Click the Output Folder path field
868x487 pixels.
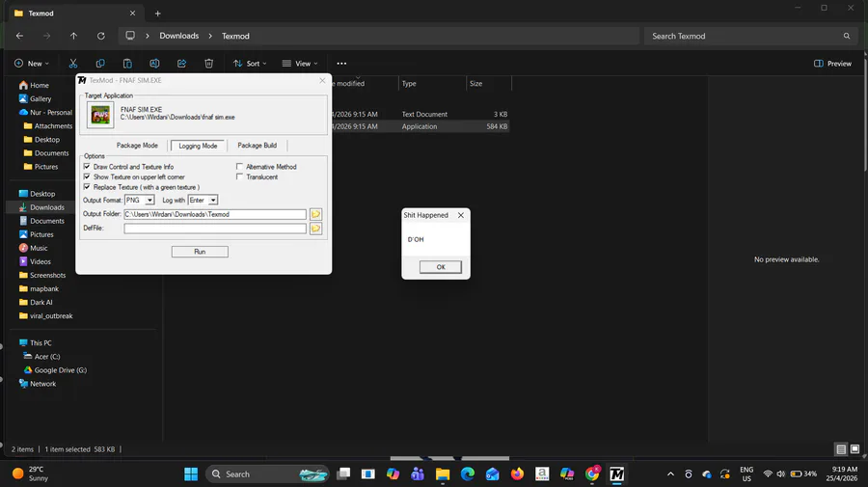215,214
